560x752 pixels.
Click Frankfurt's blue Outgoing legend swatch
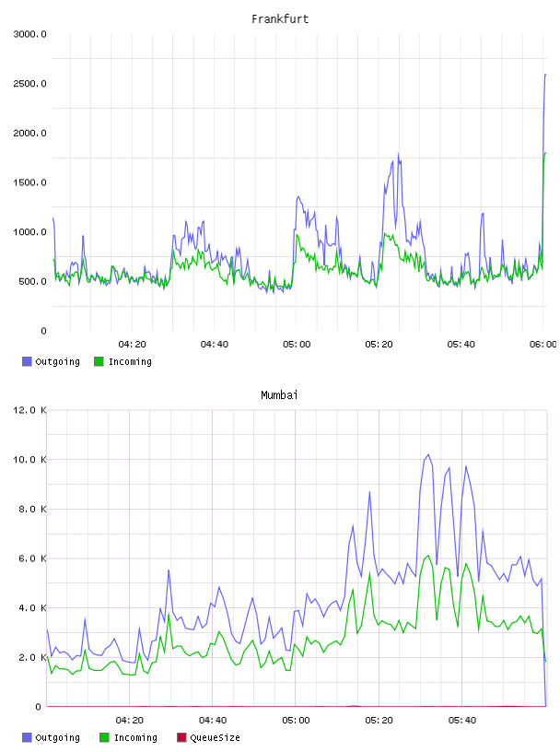tap(27, 361)
